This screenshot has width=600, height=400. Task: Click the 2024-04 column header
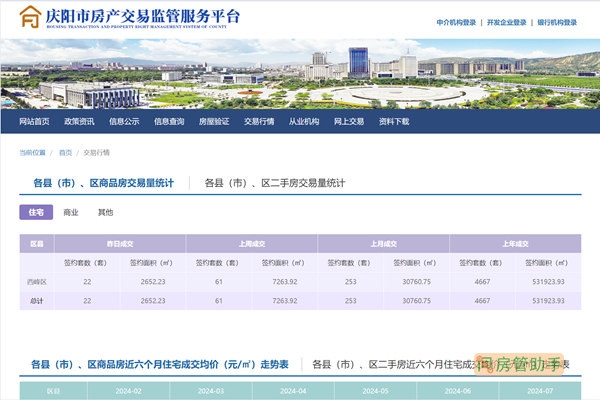(293, 391)
